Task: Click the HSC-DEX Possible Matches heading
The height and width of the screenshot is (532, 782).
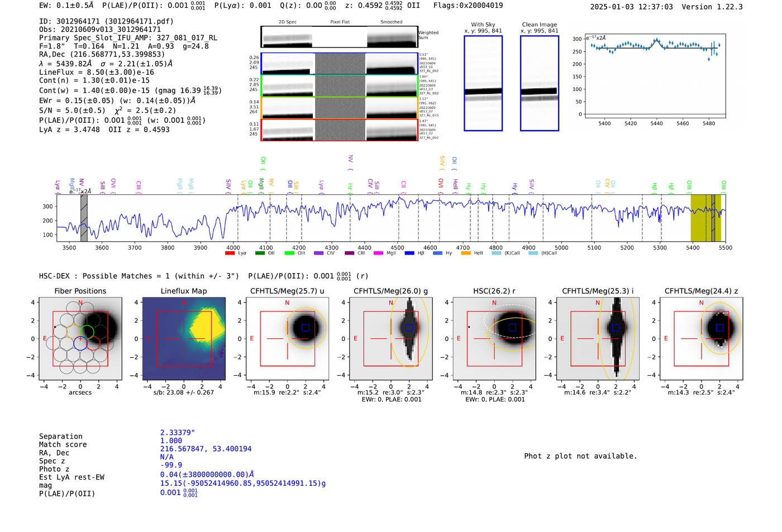Action: [139, 276]
